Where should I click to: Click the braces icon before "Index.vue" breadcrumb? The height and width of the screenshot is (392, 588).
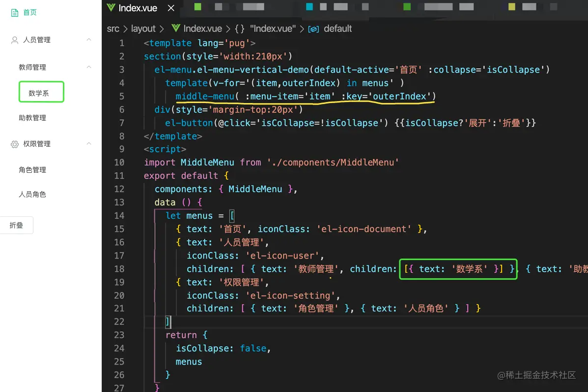point(240,29)
